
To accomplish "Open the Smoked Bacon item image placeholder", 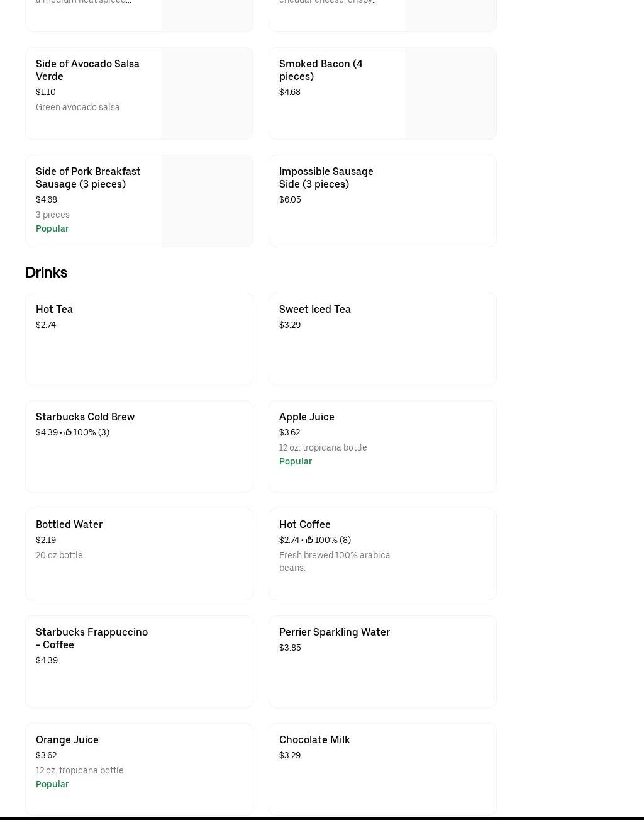I will tap(450, 93).
